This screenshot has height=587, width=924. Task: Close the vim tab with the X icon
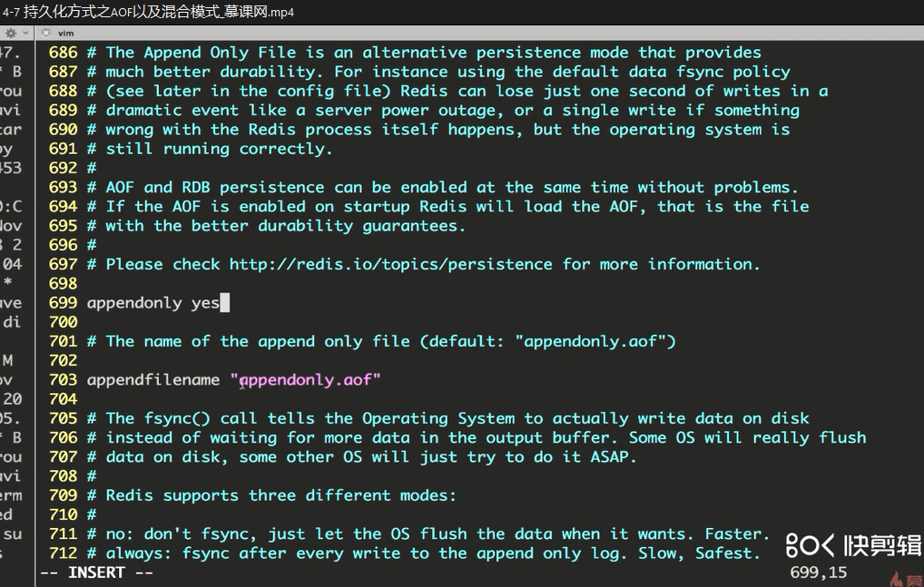[x=45, y=33]
